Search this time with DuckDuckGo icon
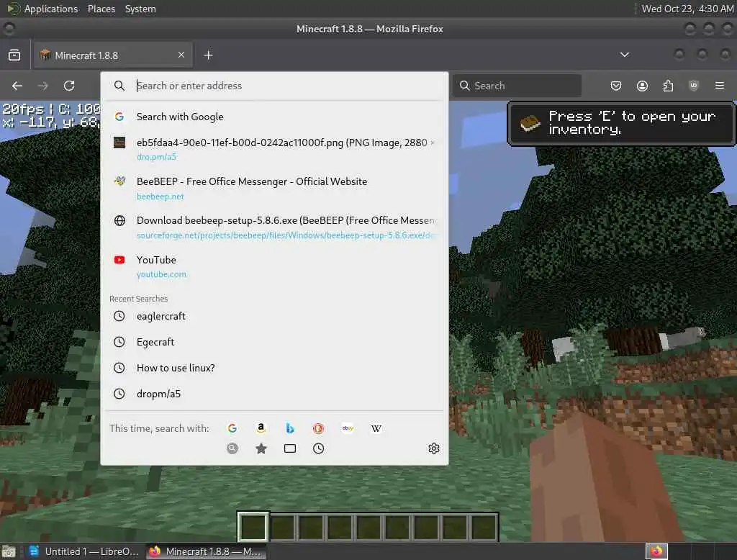The image size is (737, 560). click(x=318, y=428)
